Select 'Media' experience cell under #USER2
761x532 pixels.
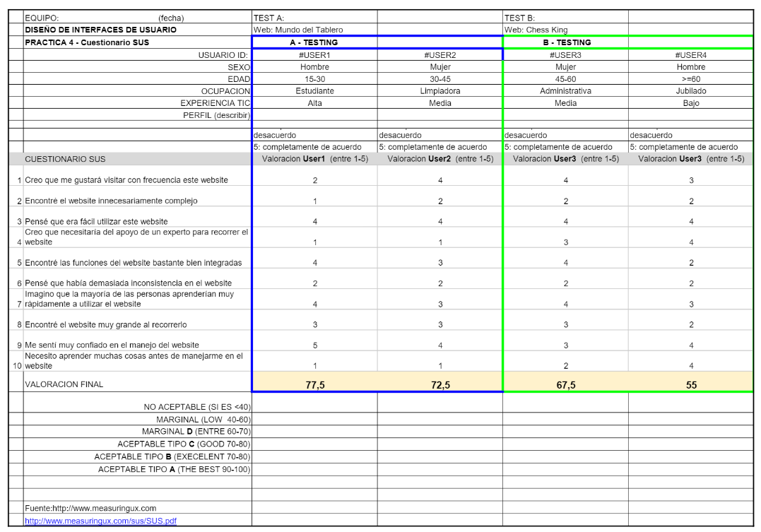(x=440, y=103)
